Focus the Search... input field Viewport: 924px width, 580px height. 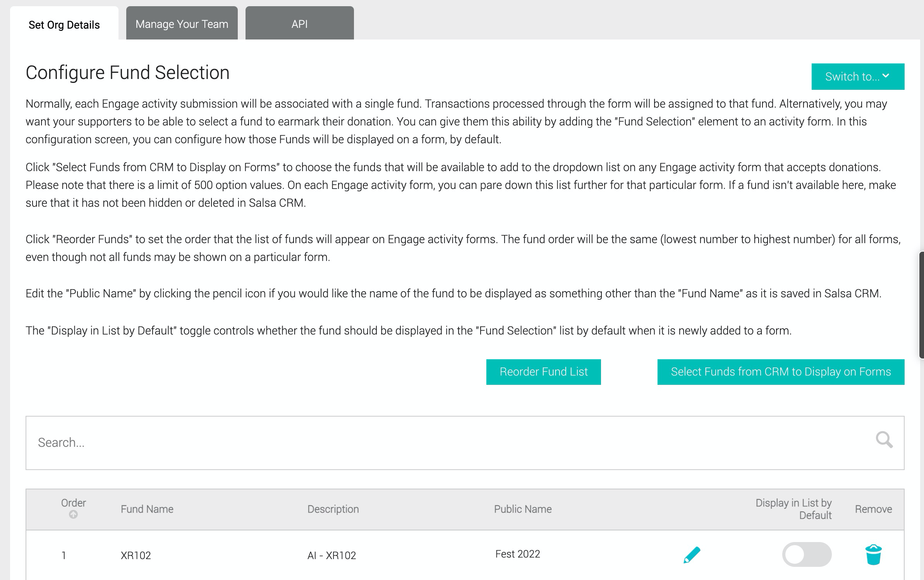pos(465,443)
